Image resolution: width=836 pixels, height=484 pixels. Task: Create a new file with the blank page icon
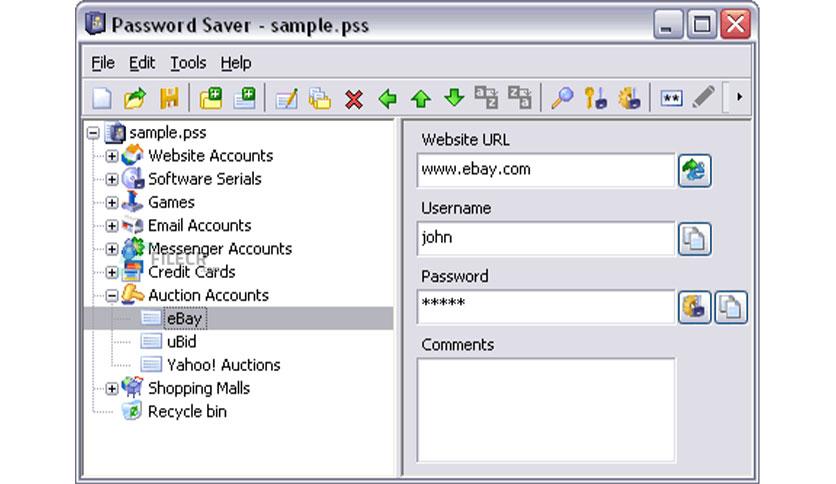(x=102, y=98)
